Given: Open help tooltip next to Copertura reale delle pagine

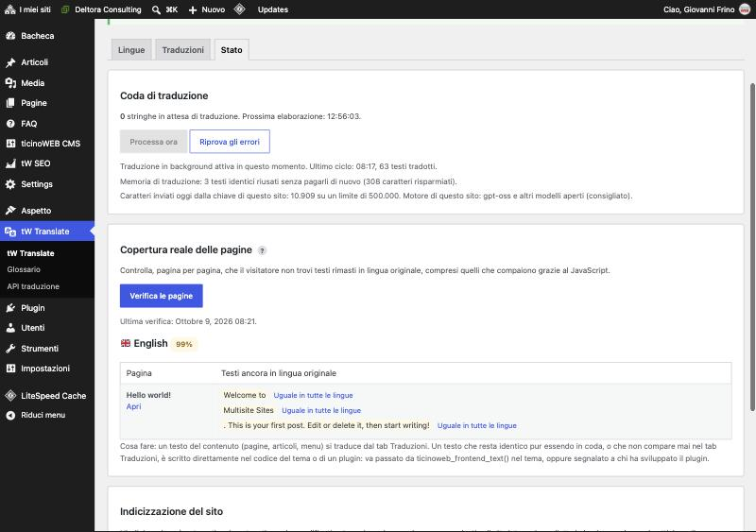Looking at the screenshot, I should [262, 250].
